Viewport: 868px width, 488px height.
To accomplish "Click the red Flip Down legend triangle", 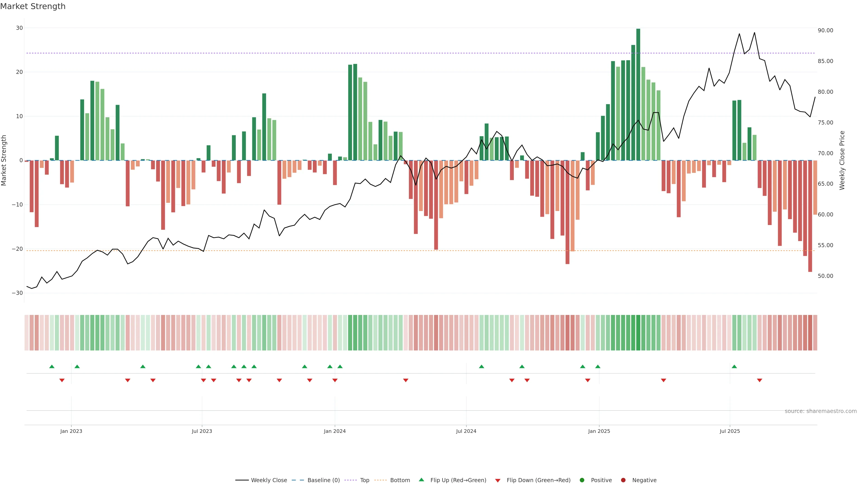I will (x=498, y=481).
